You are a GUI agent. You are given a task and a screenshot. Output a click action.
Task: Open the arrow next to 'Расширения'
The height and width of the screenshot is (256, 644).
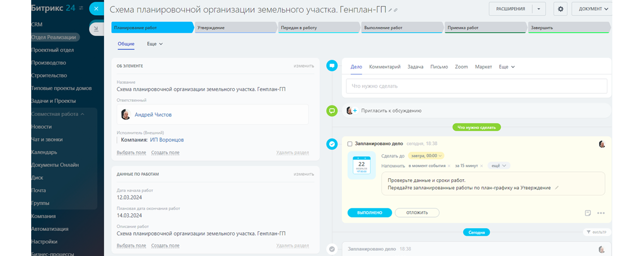(538, 9)
